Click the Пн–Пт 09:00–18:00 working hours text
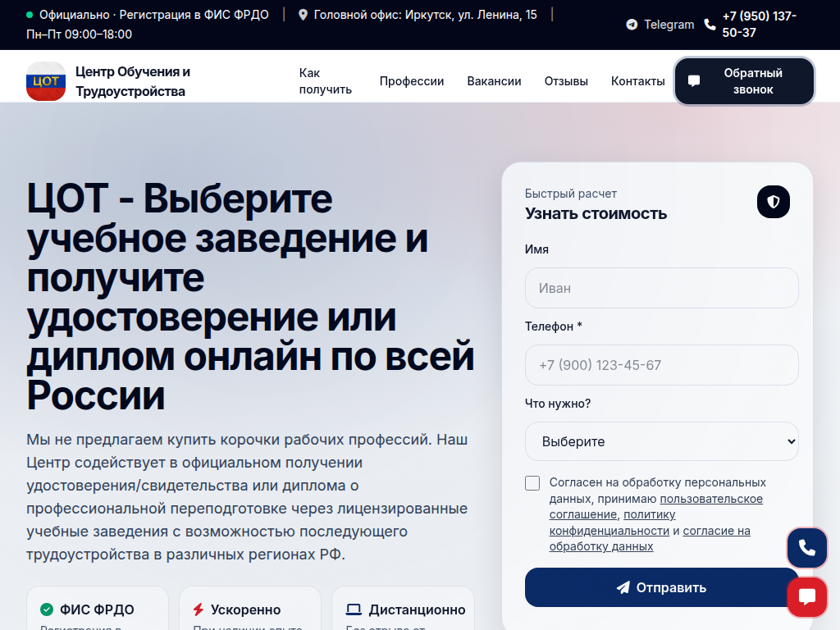 click(80, 34)
